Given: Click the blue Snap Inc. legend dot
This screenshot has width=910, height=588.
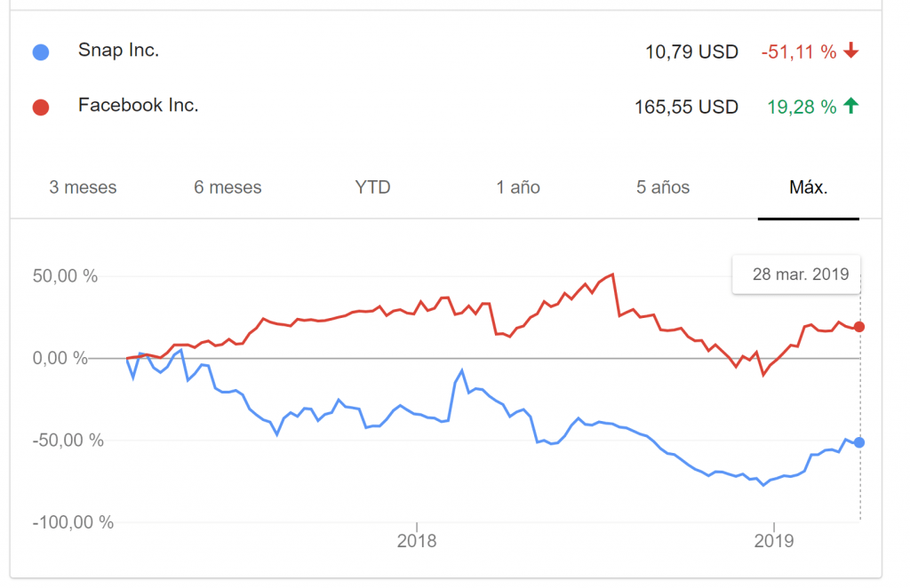Looking at the screenshot, I should [41, 52].
